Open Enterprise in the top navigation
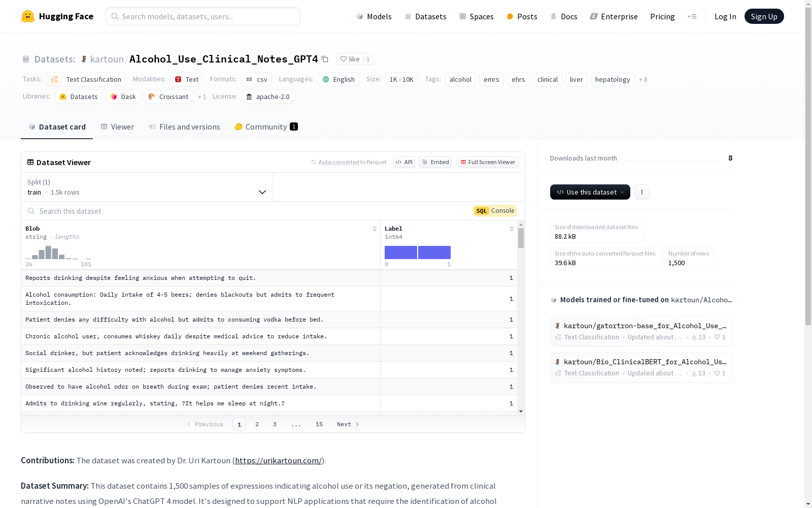 click(614, 16)
